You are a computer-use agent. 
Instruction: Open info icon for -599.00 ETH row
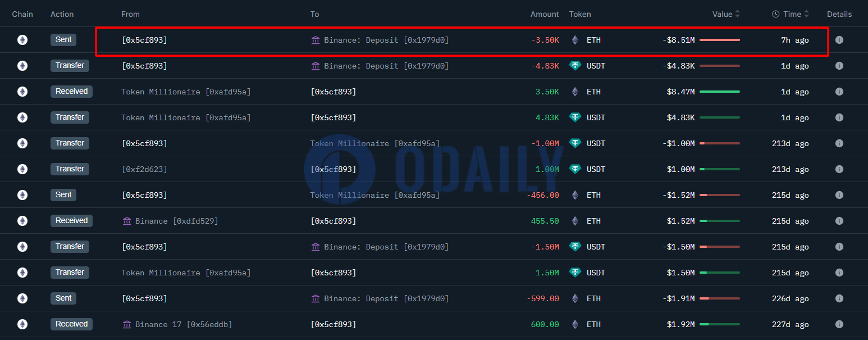point(839,298)
